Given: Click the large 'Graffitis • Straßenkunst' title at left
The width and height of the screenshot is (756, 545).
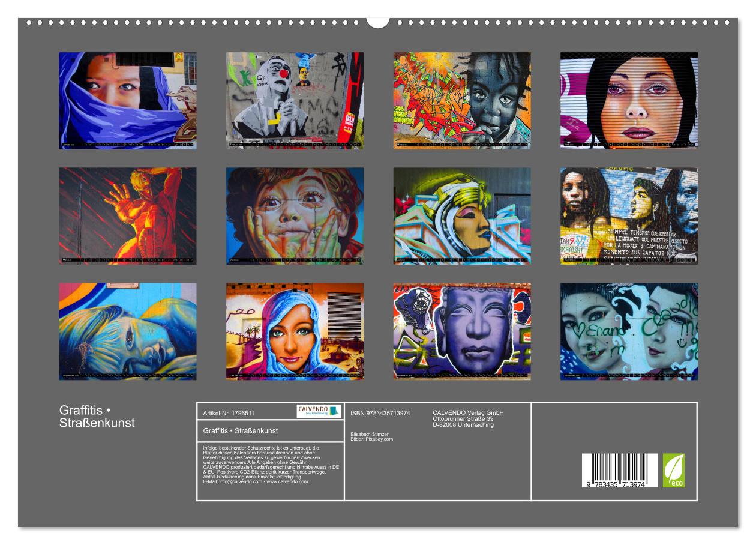Looking at the screenshot, I should click(x=97, y=417).
